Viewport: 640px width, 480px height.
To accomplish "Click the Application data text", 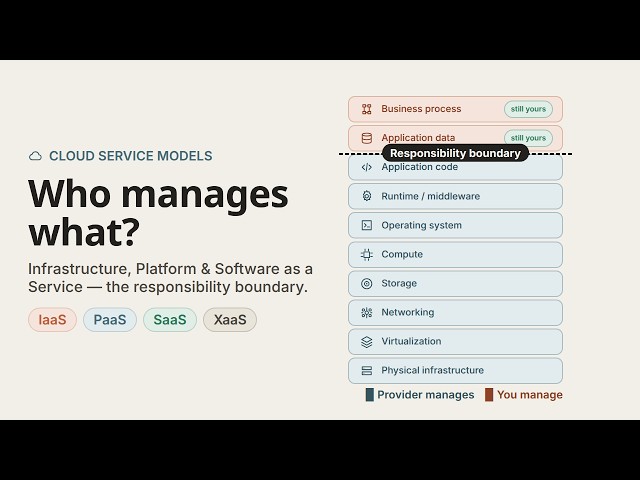I will coord(418,138).
